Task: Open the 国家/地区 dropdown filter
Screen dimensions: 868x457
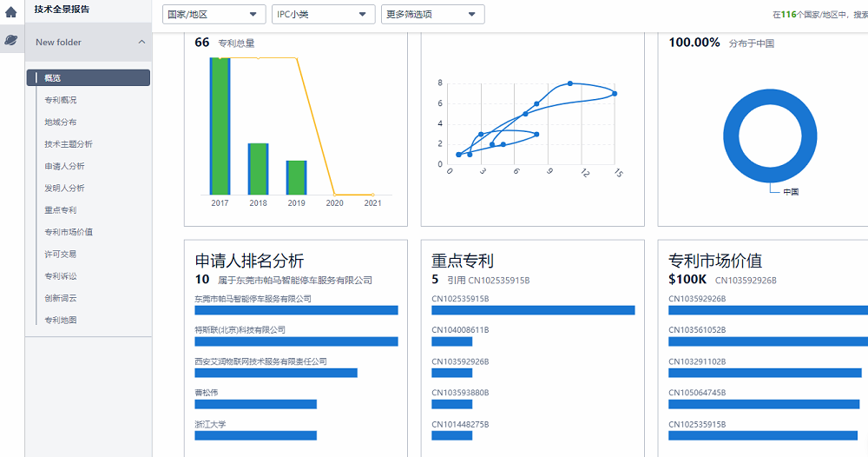Action: 214,15
